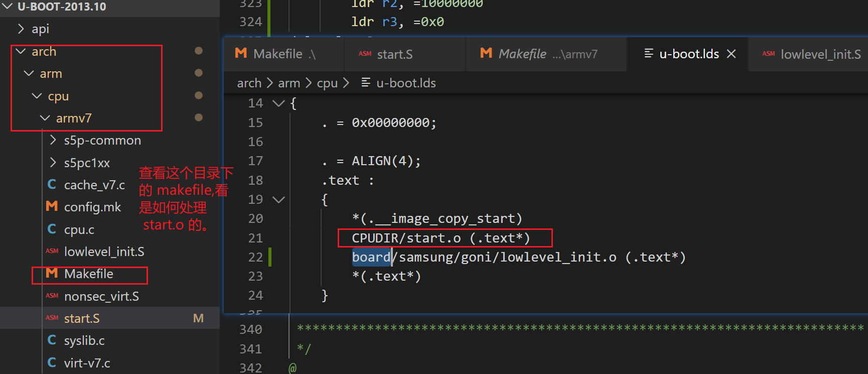Click the ASM icon on start.S tab

coord(365,53)
